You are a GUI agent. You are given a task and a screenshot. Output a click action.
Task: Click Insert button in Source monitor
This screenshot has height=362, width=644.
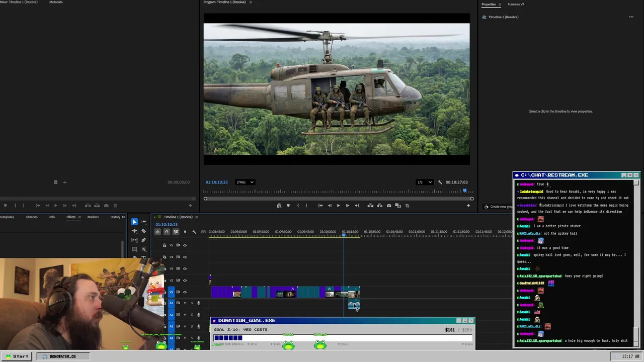pos(88,205)
